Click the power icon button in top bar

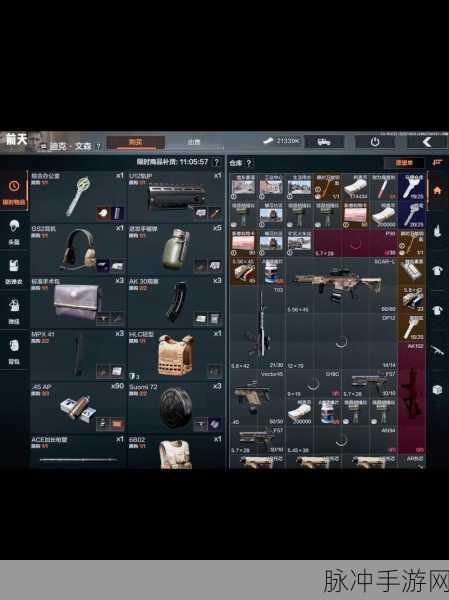(x=375, y=142)
